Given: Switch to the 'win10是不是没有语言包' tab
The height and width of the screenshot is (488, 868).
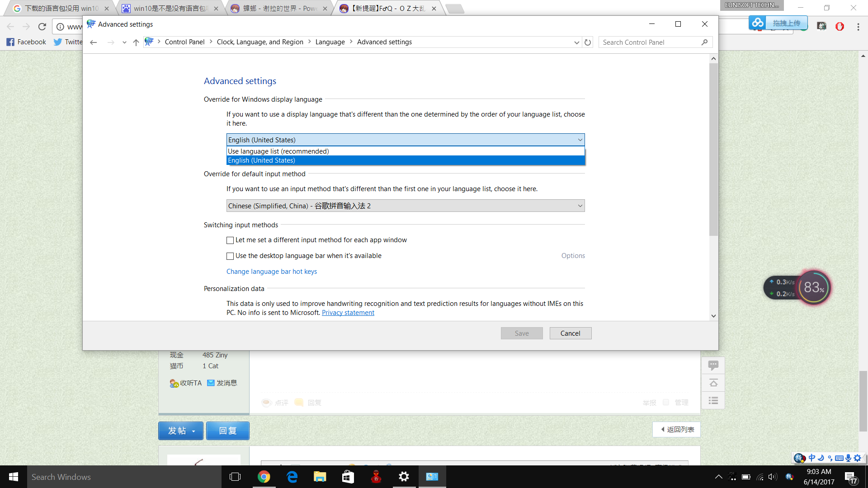Looking at the screenshot, I should (x=170, y=9).
